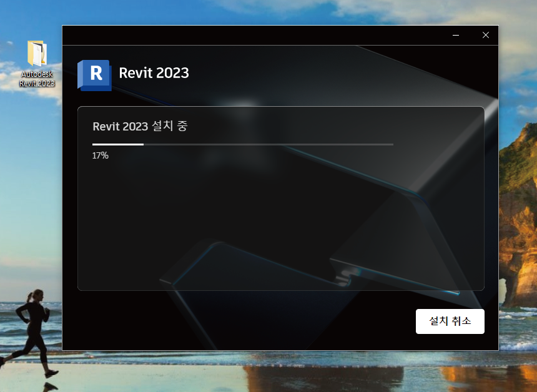
Task: Click the 설치 취소 button
Action: pyautogui.click(x=450, y=321)
